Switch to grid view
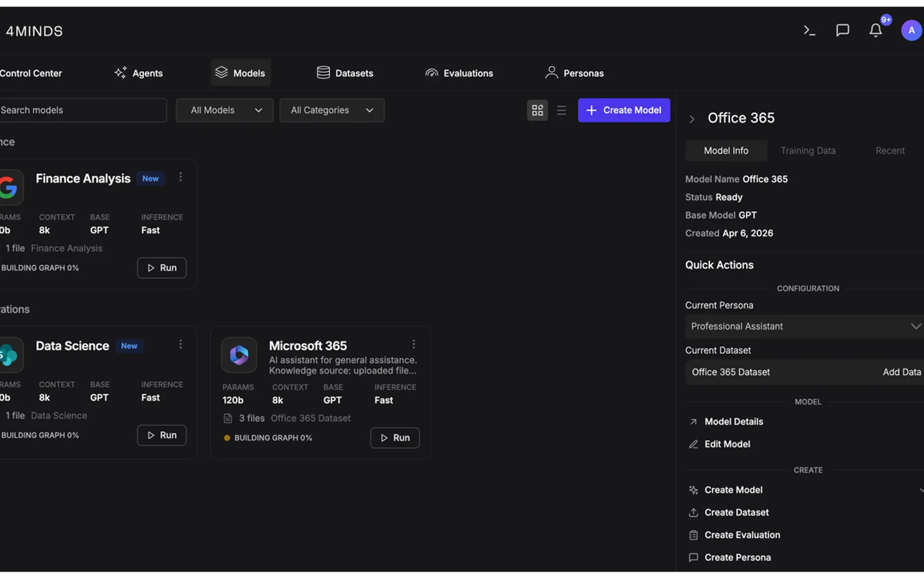The height and width of the screenshot is (578, 924). pyautogui.click(x=538, y=110)
